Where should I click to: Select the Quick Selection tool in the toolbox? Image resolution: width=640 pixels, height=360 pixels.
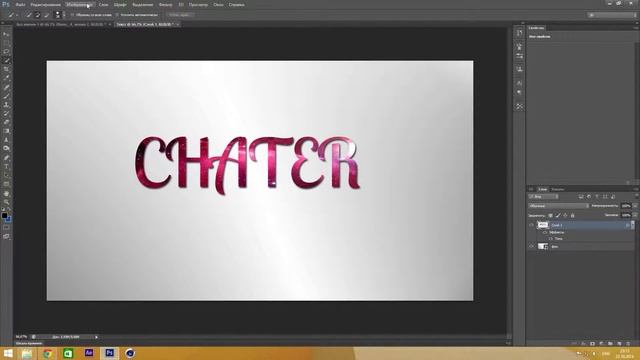(6, 60)
